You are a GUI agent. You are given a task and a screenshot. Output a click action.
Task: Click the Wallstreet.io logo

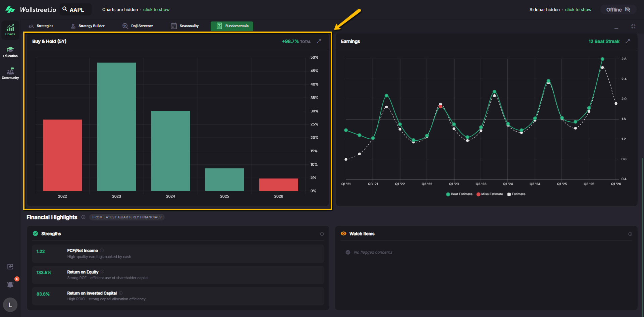(31, 10)
